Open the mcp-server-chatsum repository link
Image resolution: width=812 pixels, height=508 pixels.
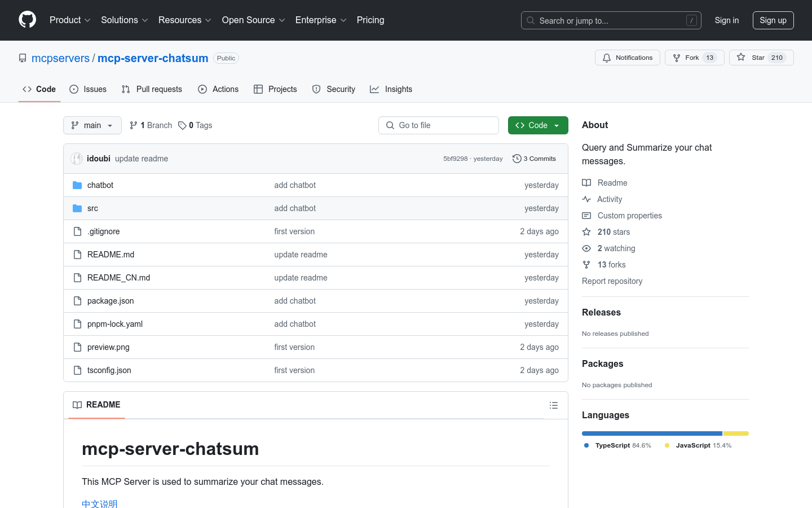pos(153,58)
